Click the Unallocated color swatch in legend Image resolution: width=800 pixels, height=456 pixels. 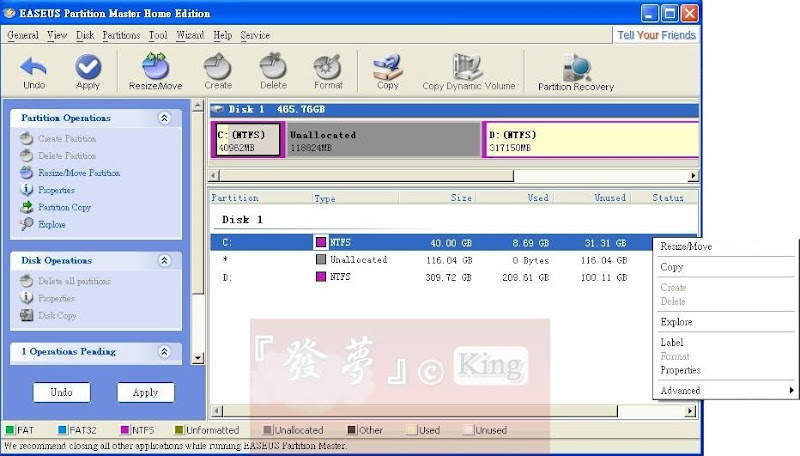(268, 430)
